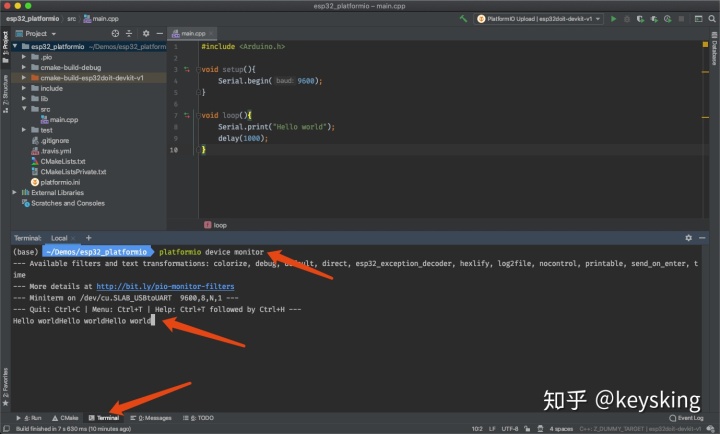720x434 pixels.
Task: Open the Search Everywhere magnifier
Action: coord(712,19)
